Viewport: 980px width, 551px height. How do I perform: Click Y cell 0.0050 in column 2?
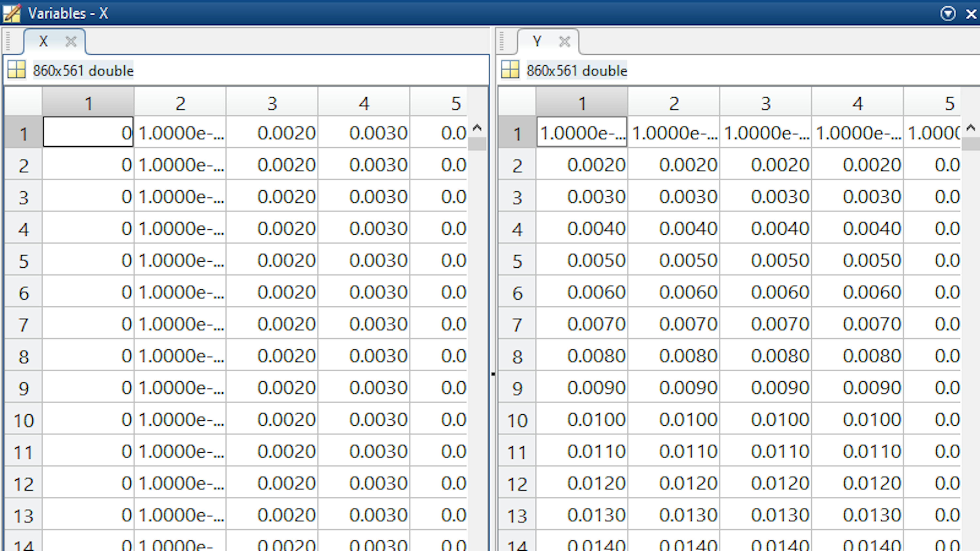674,259
